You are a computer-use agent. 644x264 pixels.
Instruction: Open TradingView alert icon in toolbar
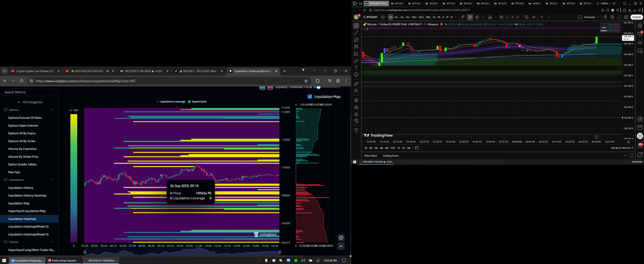click(x=526, y=17)
